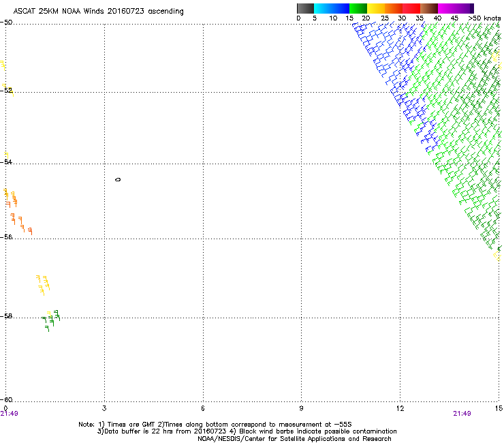Viewport: 504px width, 443px height.
Task: Click the -56 latitude axis label
Action: tap(6, 236)
